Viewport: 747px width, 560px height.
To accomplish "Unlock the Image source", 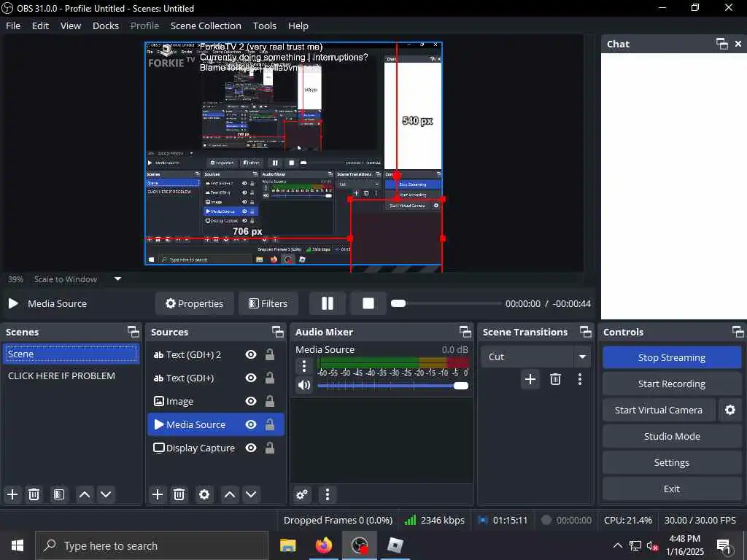I will [x=270, y=402].
